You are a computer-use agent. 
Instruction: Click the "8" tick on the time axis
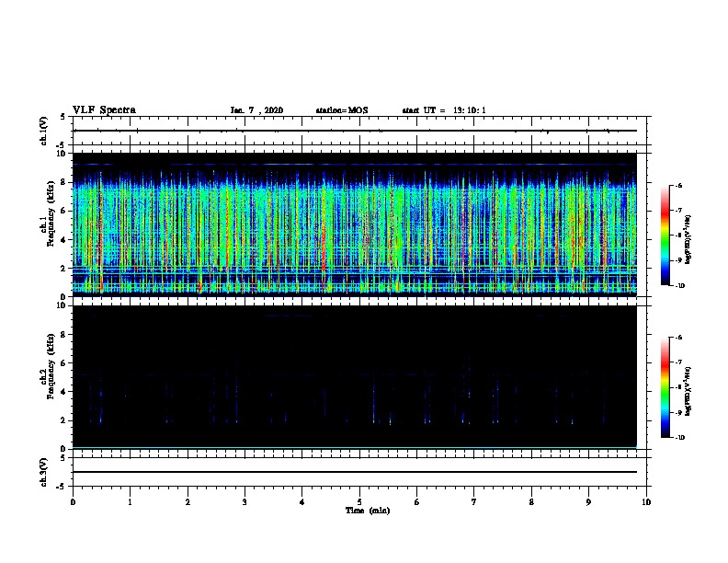pos(531,502)
